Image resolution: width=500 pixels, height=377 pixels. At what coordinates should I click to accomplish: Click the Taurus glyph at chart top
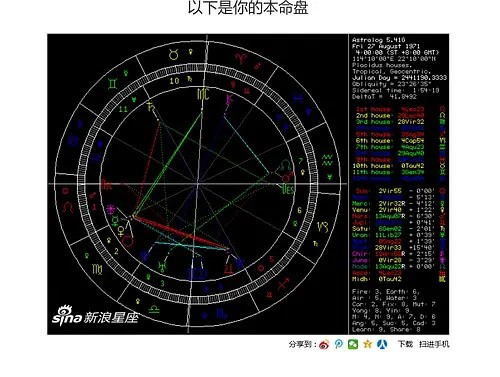[174, 54]
